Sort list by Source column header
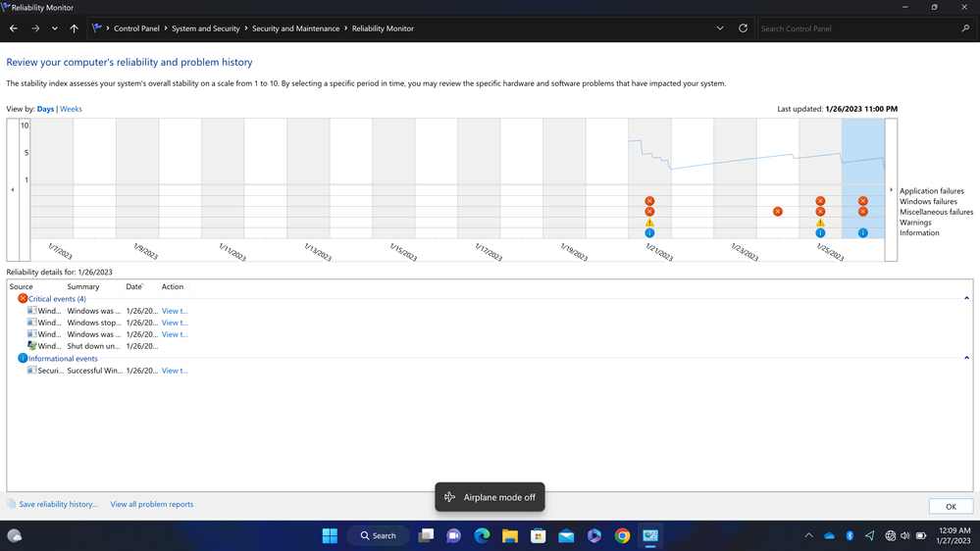Image resolution: width=980 pixels, height=551 pixels. click(x=22, y=286)
